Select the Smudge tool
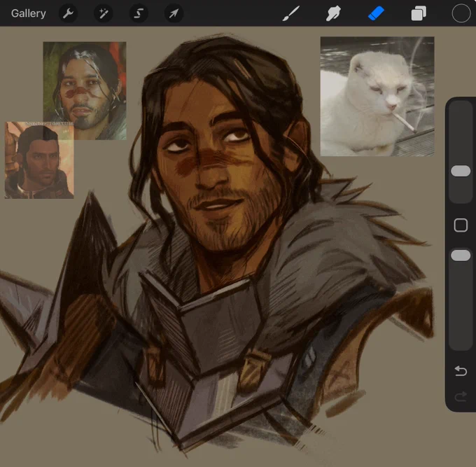Image resolution: width=476 pixels, height=467 pixels. tap(333, 13)
